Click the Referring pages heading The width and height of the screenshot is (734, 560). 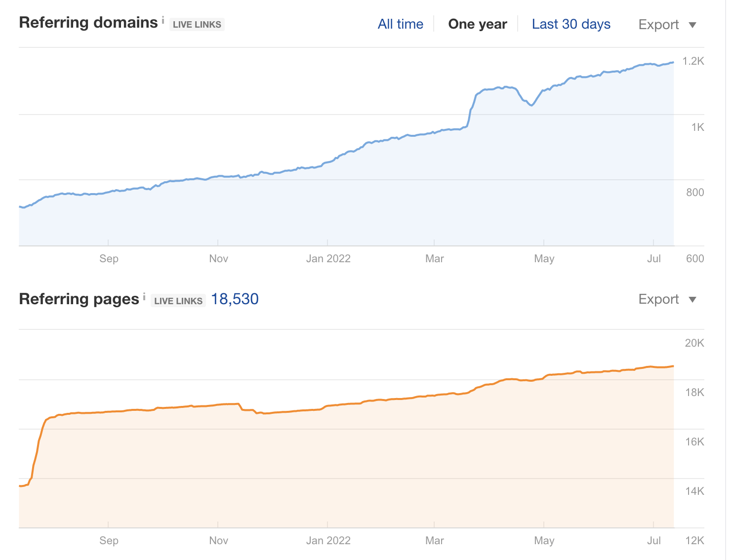[x=78, y=298]
